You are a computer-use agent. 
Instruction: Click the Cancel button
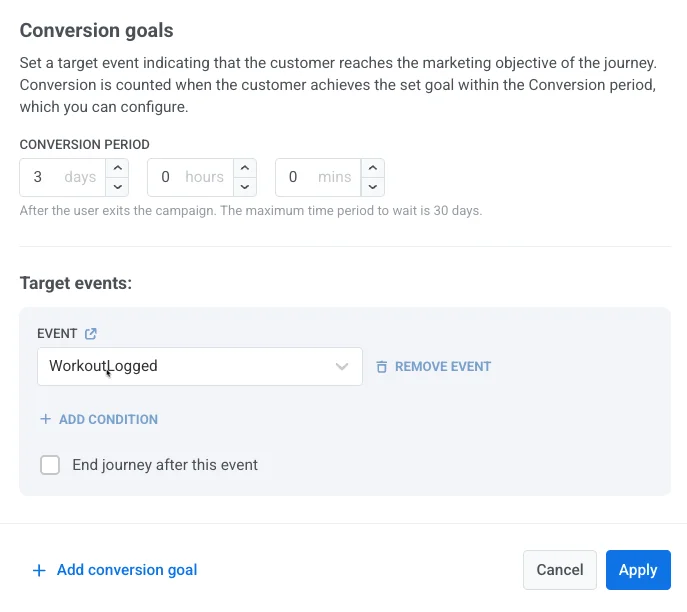pyautogui.click(x=559, y=570)
